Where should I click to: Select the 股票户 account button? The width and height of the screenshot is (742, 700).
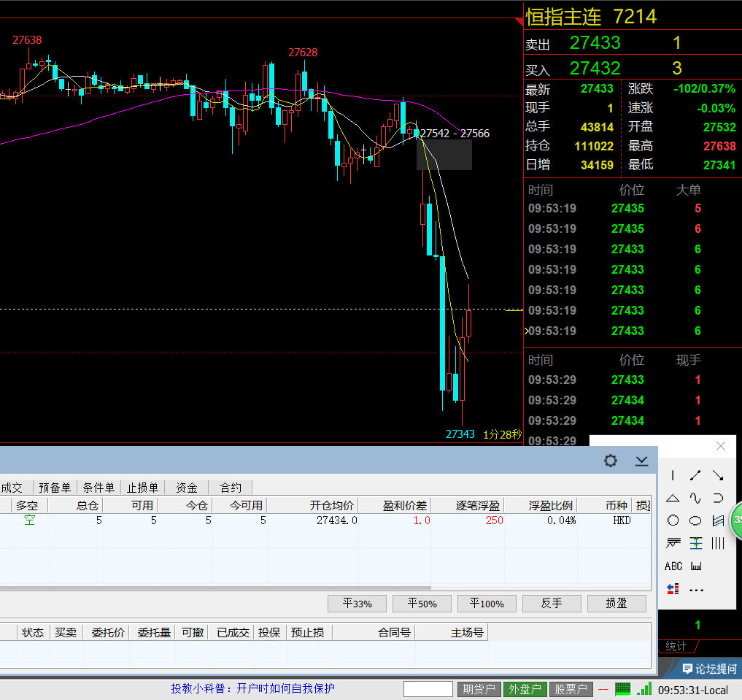click(571, 689)
